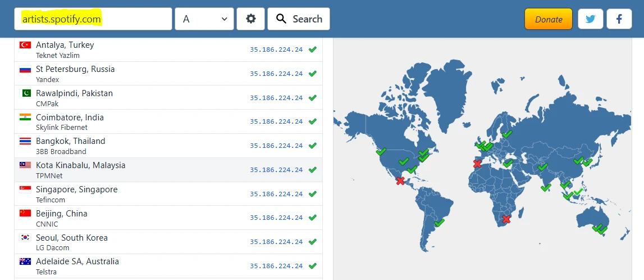Viewport: 644px width, 280px height.
Task: Click the green check marker over Scandinavia
Action: (507, 134)
